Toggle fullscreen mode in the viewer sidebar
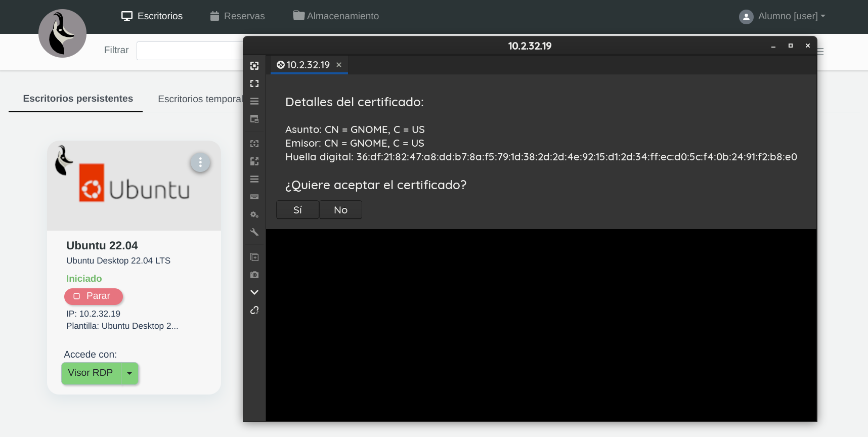This screenshot has height=437, width=868. click(254, 83)
